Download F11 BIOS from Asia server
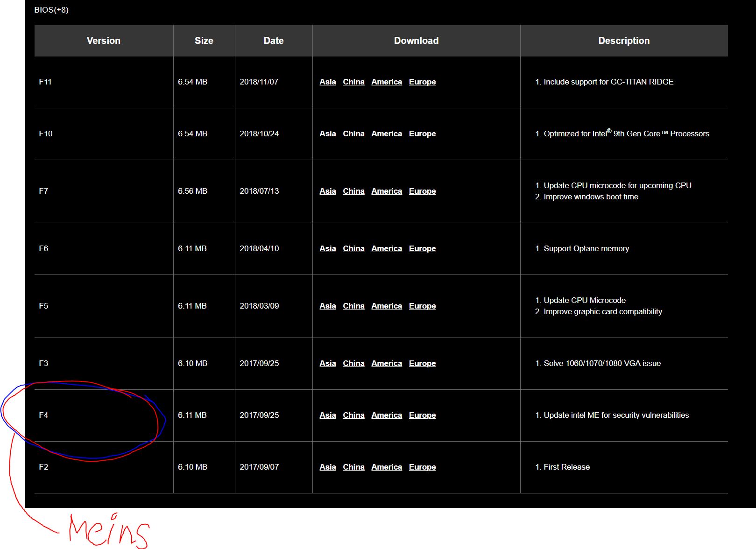 [328, 82]
